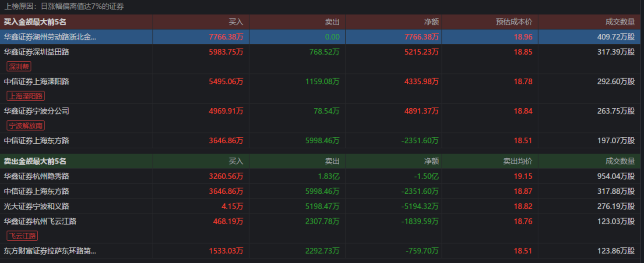Click the 292.60万股 volume cell

[x=616, y=82]
